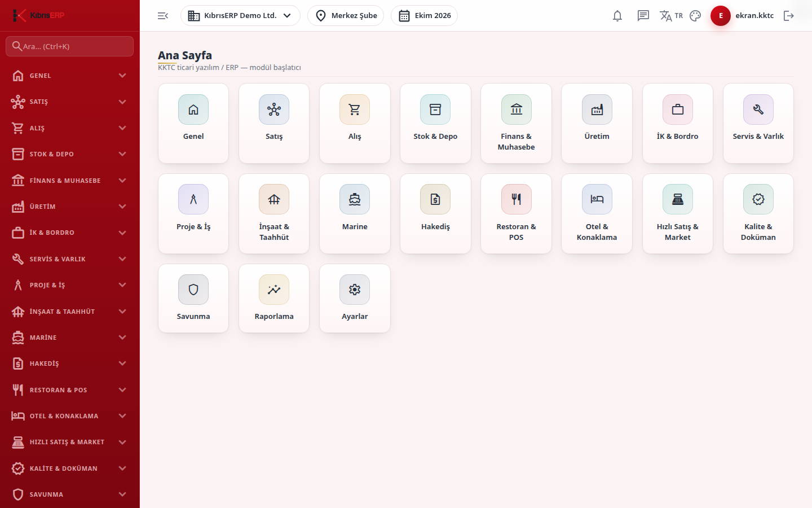Open the notifications bell
The image size is (812, 508).
(617, 16)
